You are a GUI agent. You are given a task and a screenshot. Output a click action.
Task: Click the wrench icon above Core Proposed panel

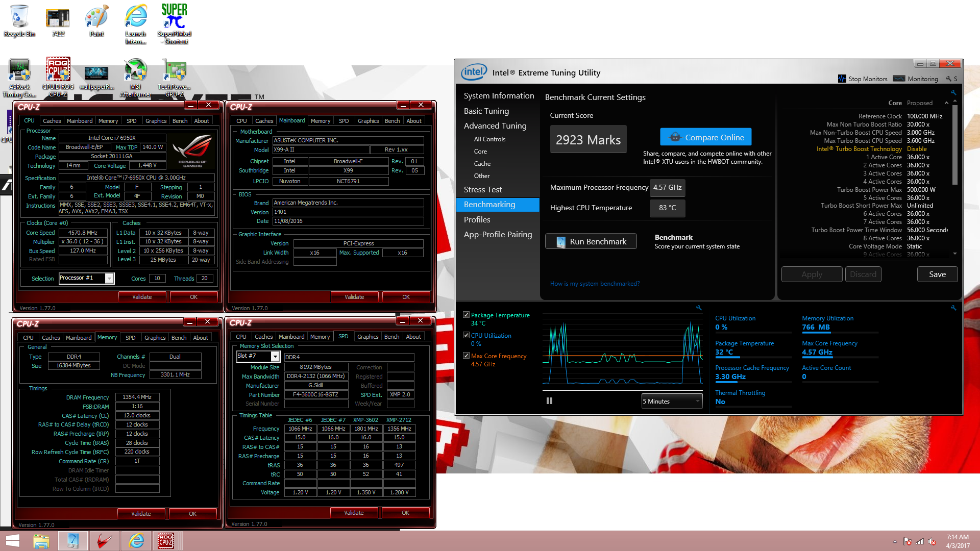(953, 92)
